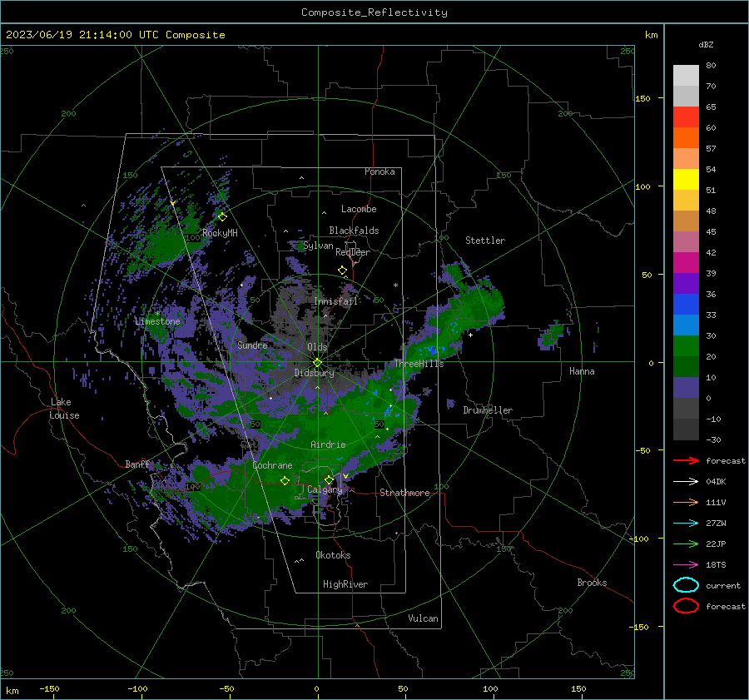Click the 80 dBZ light gray swatch
The height and width of the screenshot is (700, 749).
pos(686,75)
